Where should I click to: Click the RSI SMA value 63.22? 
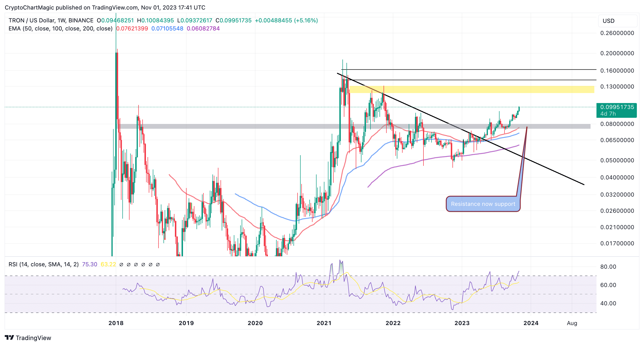click(x=108, y=264)
